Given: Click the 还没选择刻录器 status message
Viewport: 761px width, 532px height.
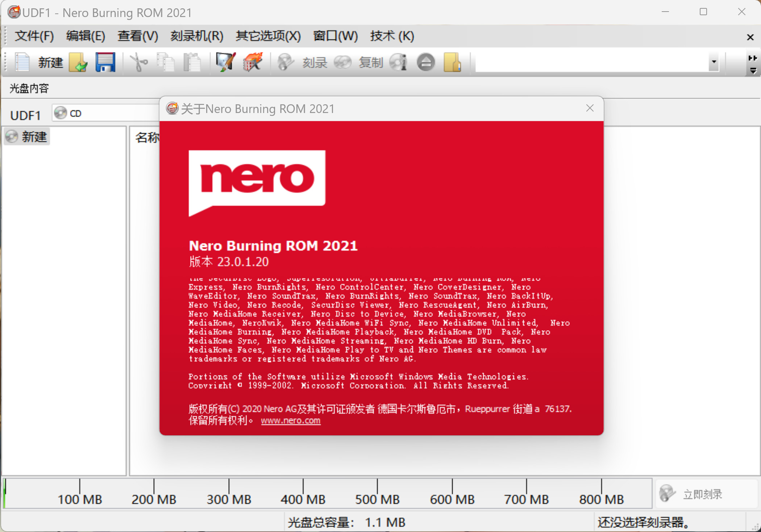Looking at the screenshot, I should [x=644, y=522].
